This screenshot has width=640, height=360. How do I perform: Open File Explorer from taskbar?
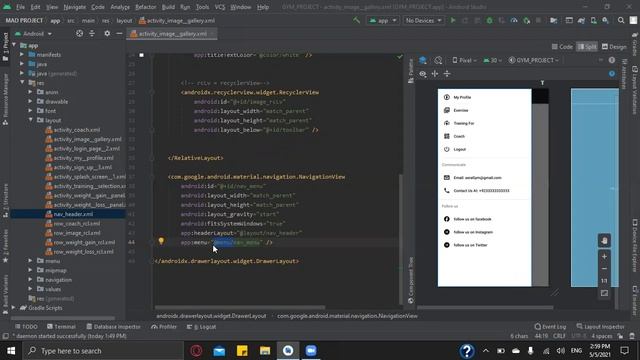tap(265, 351)
